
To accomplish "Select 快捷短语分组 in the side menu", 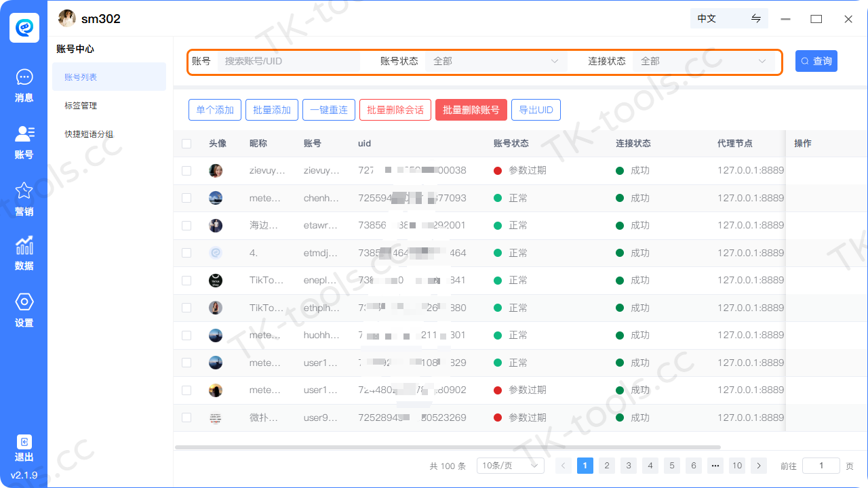I will 109,134.
